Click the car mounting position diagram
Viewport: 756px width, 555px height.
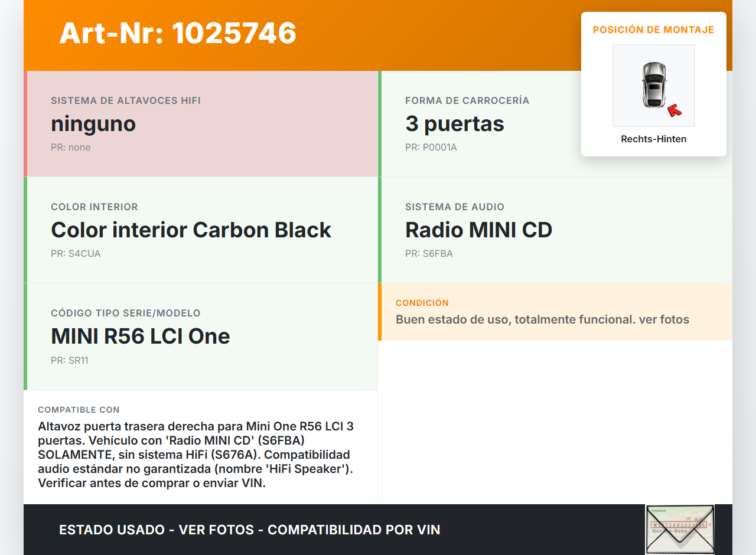tap(654, 86)
